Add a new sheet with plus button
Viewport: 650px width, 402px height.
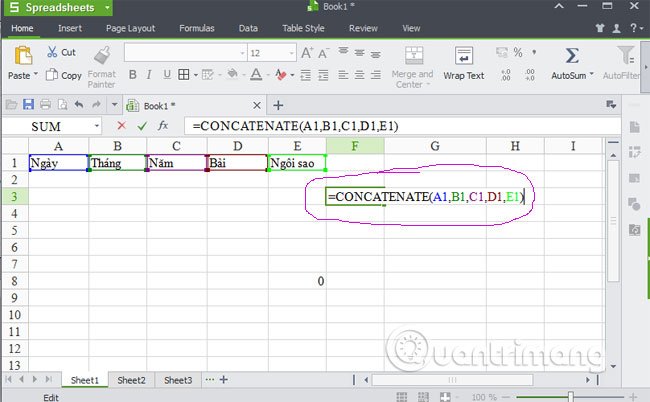pyautogui.click(x=223, y=379)
